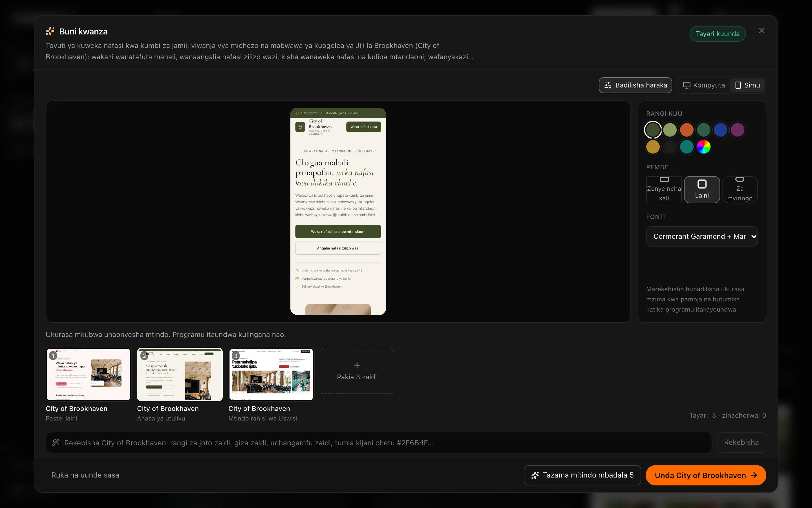Choose the purple color swatch
This screenshot has width=812, height=508.
738,130
